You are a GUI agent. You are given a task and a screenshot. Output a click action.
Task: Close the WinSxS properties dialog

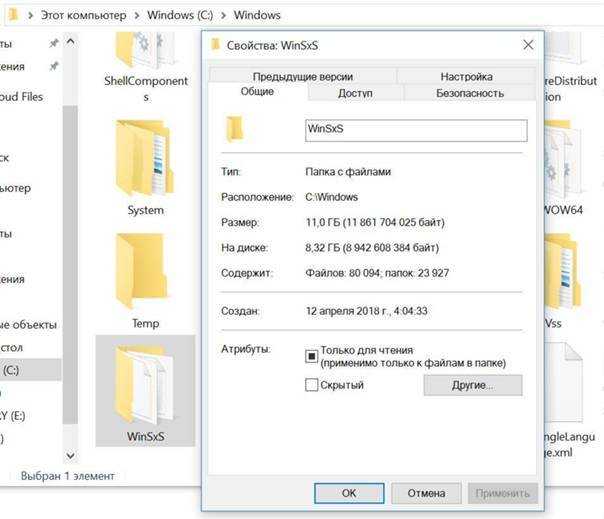528,45
